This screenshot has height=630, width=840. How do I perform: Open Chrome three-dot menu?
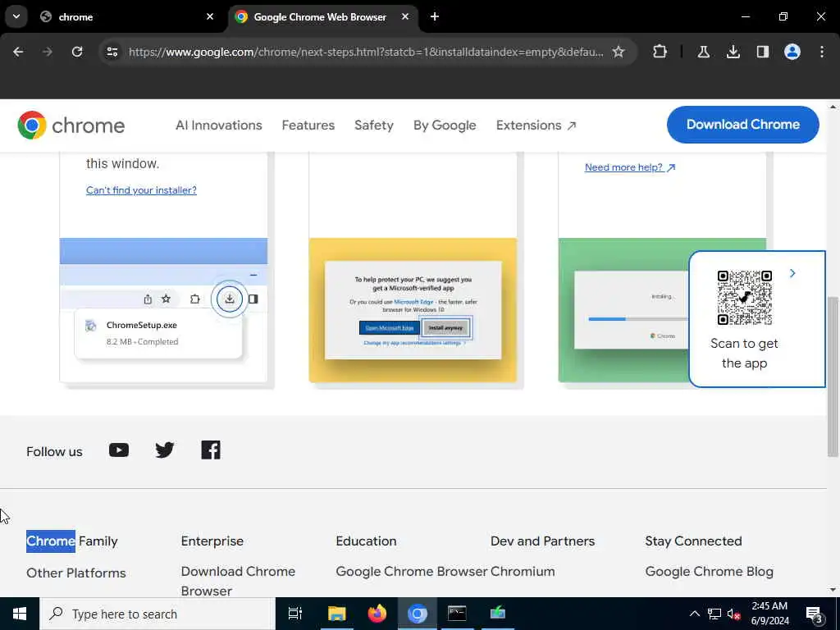coord(822,52)
